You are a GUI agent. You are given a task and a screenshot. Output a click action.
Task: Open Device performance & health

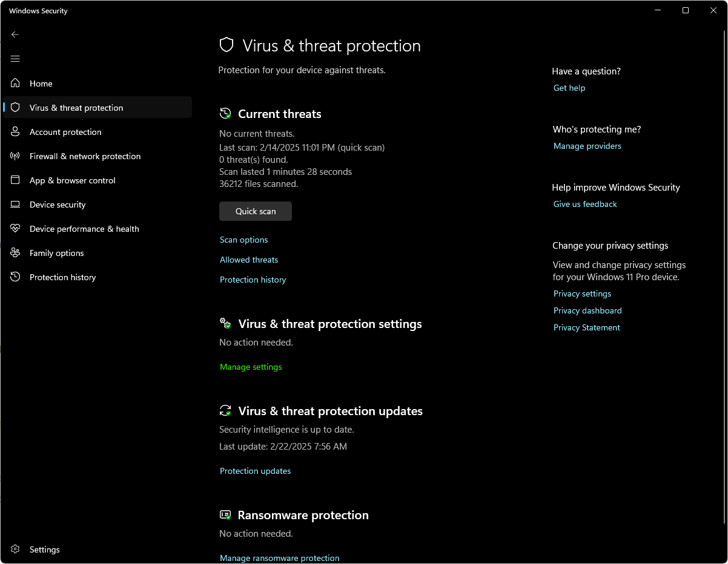click(98, 229)
